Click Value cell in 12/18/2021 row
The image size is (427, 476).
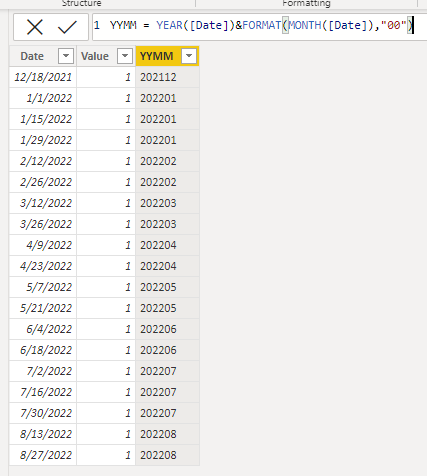(106, 77)
